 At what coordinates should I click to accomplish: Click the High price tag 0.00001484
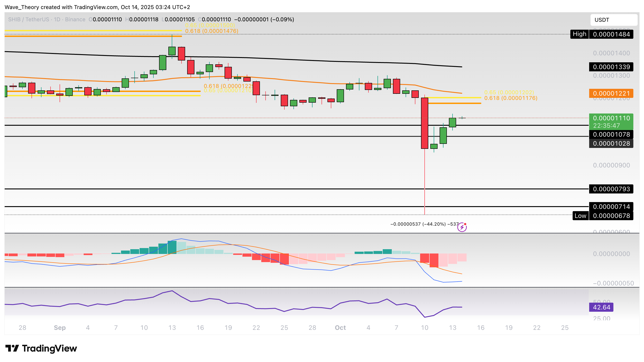[x=611, y=34]
